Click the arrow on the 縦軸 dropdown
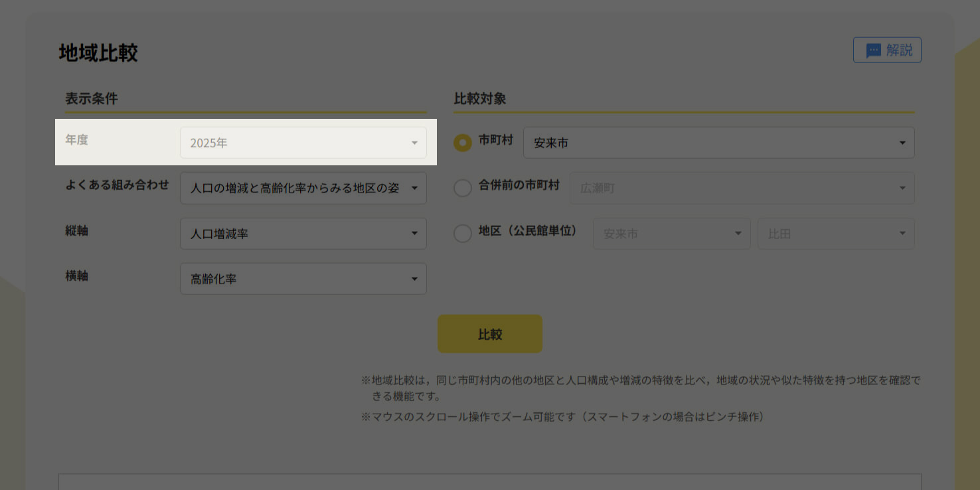The width and height of the screenshot is (980, 490). [x=414, y=234]
